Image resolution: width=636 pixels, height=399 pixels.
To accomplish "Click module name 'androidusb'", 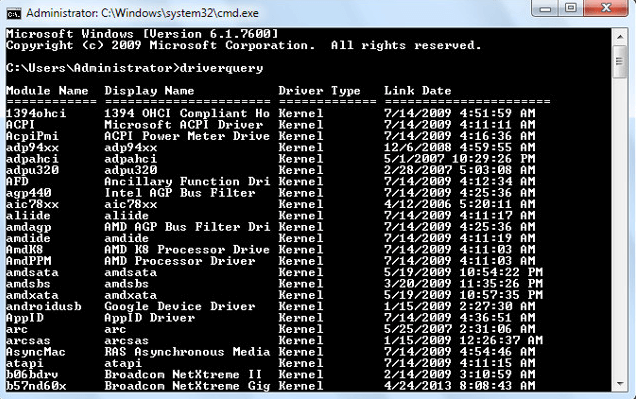I will [44, 306].
